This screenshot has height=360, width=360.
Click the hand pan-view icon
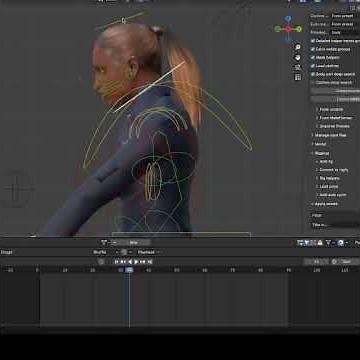tap(298, 58)
